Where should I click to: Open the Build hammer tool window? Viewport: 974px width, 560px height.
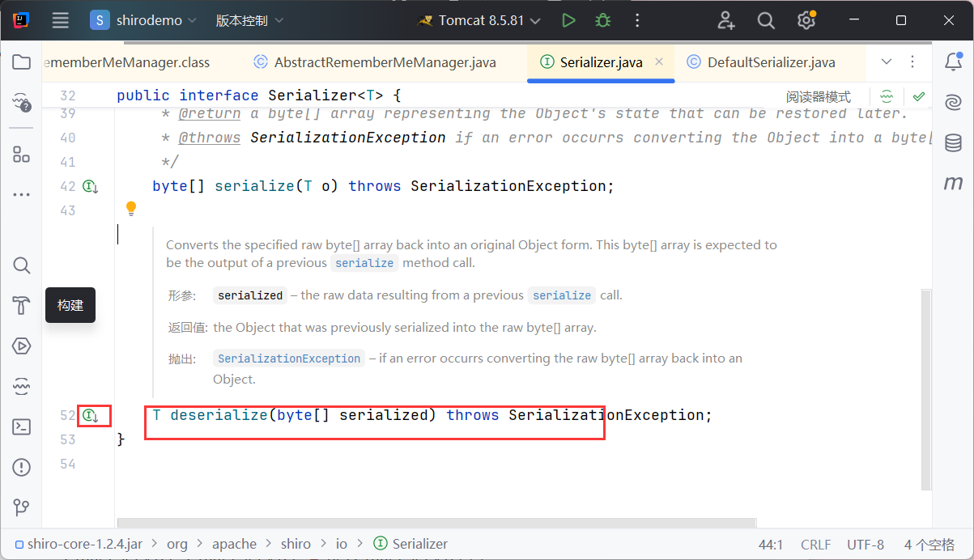22,306
